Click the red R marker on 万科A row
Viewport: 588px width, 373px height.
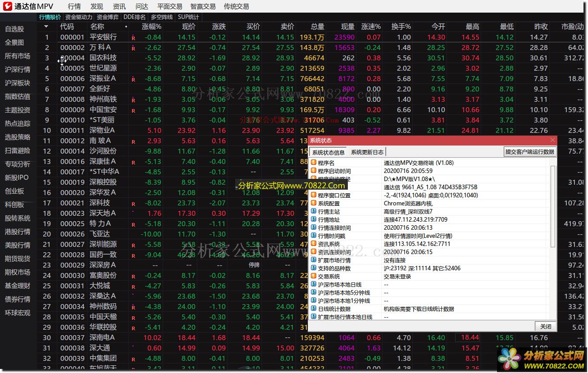[x=133, y=48]
